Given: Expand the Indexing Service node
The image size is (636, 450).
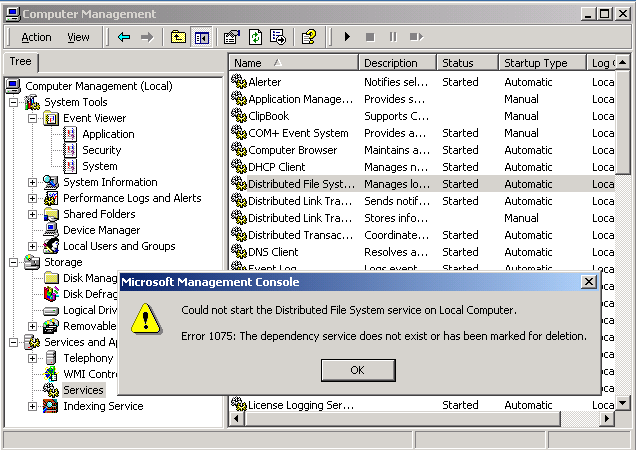Looking at the screenshot, I should 32,406.
